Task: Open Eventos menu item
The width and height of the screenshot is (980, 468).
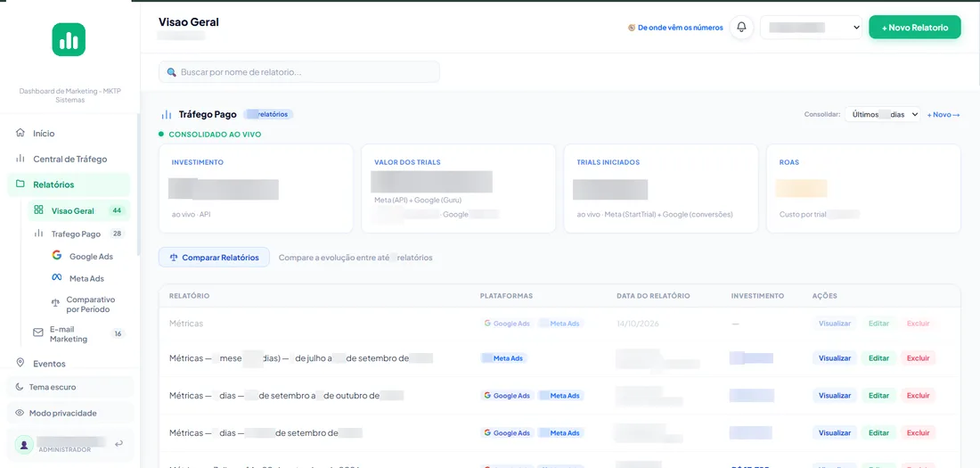Action: point(69,363)
